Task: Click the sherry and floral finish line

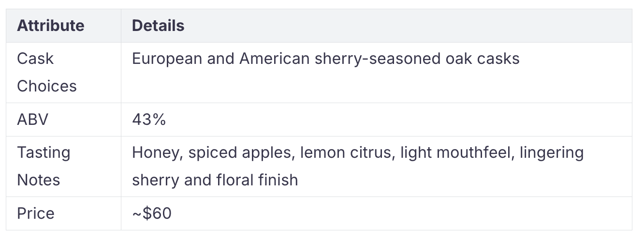Action: pos(215,180)
